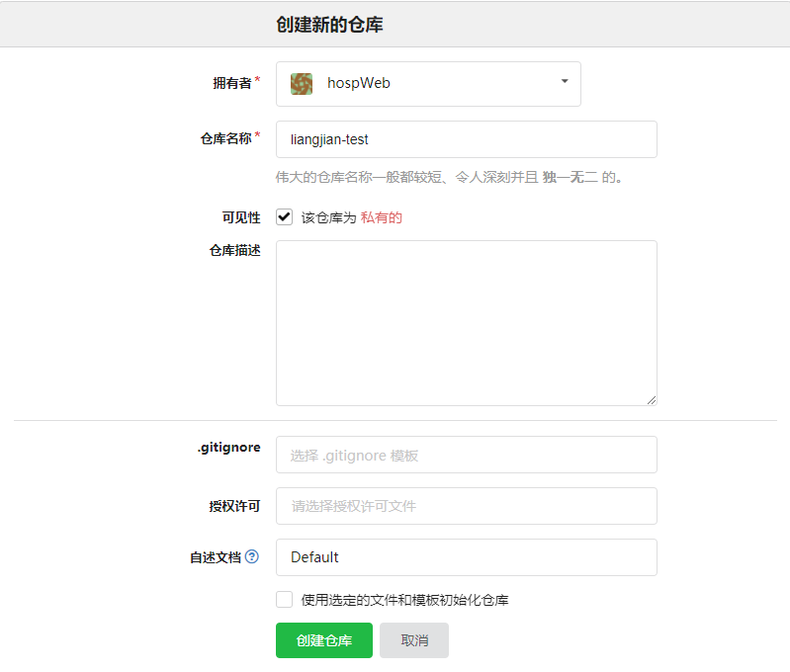This screenshot has height=672, width=790.
Task: Click the 创建新的仓库 page heading
Action: click(x=329, y=26)
